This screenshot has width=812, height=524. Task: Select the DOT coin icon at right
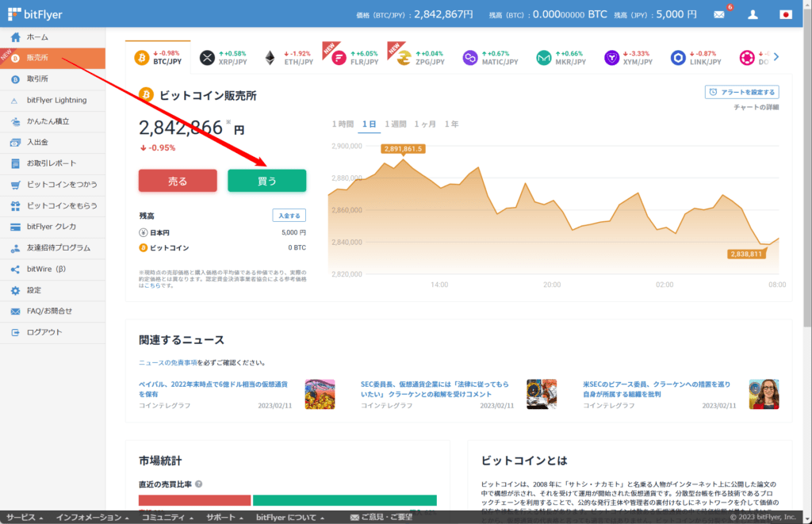(x=747, y=58)
